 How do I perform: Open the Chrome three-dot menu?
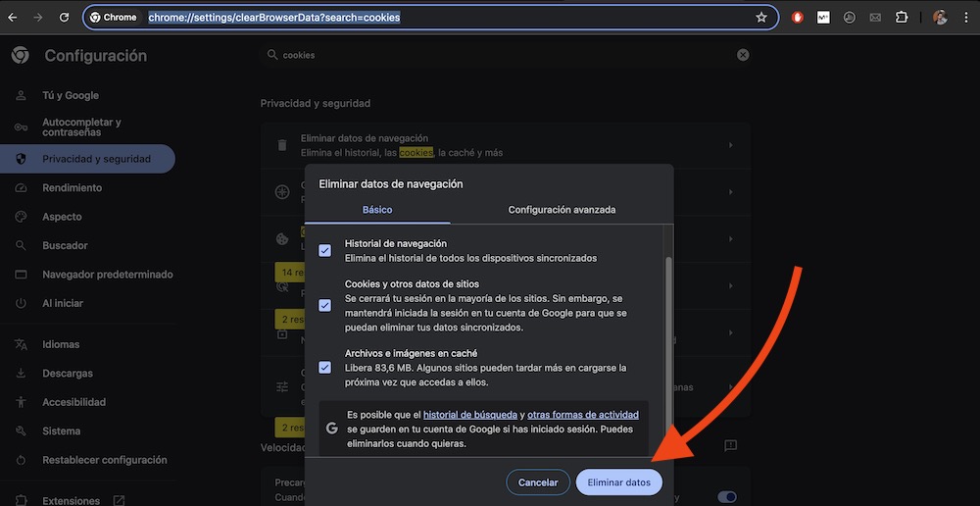tap(966, 18)
